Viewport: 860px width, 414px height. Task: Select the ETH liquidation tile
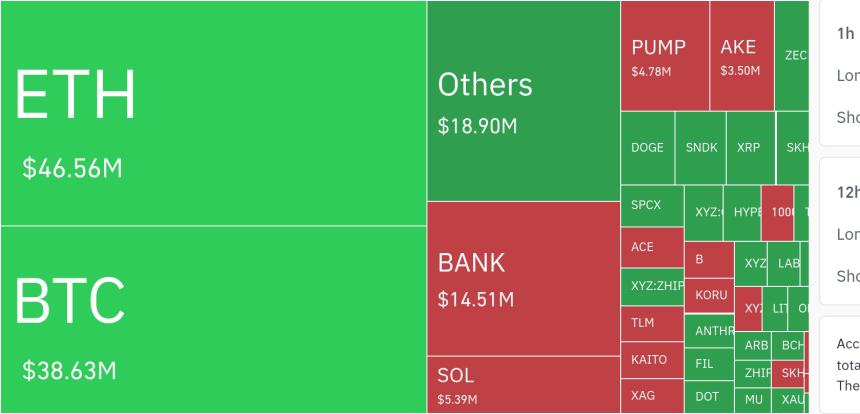click(x=213, y=113)
